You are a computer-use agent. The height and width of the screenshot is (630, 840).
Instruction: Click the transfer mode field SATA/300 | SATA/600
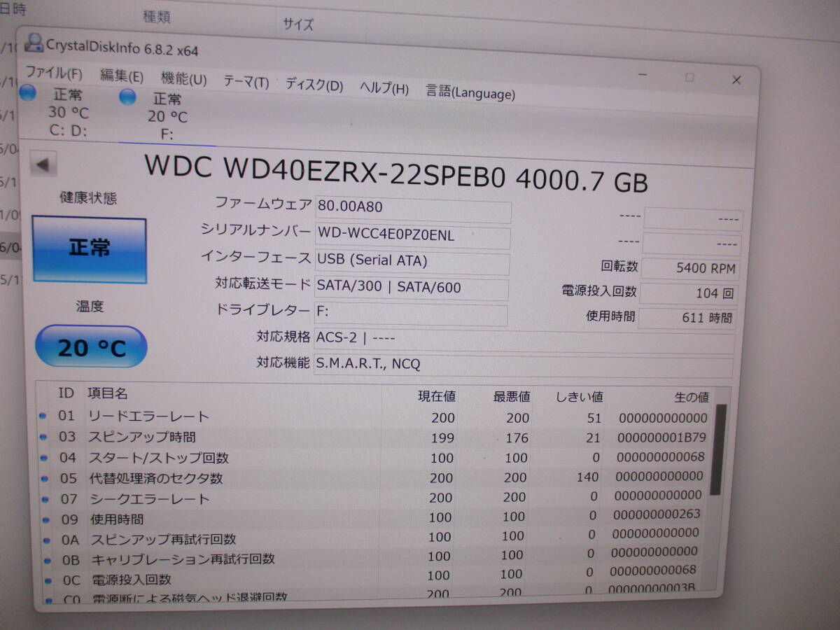(x=411, y=289)
